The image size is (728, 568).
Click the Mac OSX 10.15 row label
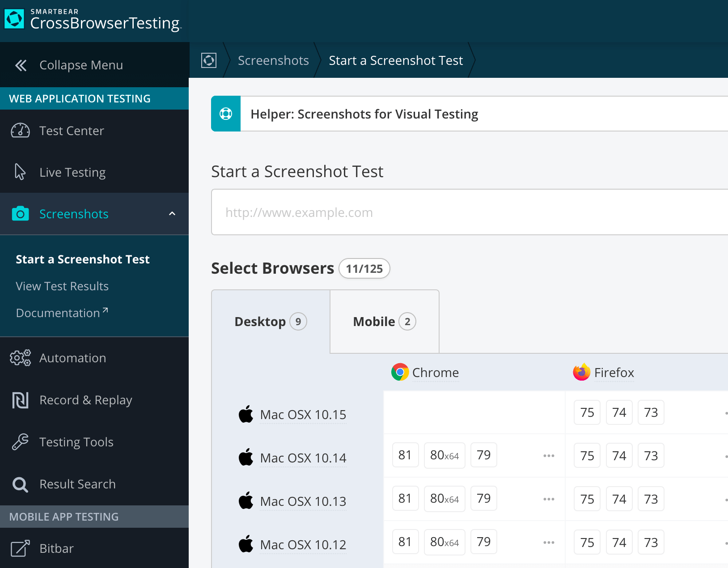coord(303,415)
